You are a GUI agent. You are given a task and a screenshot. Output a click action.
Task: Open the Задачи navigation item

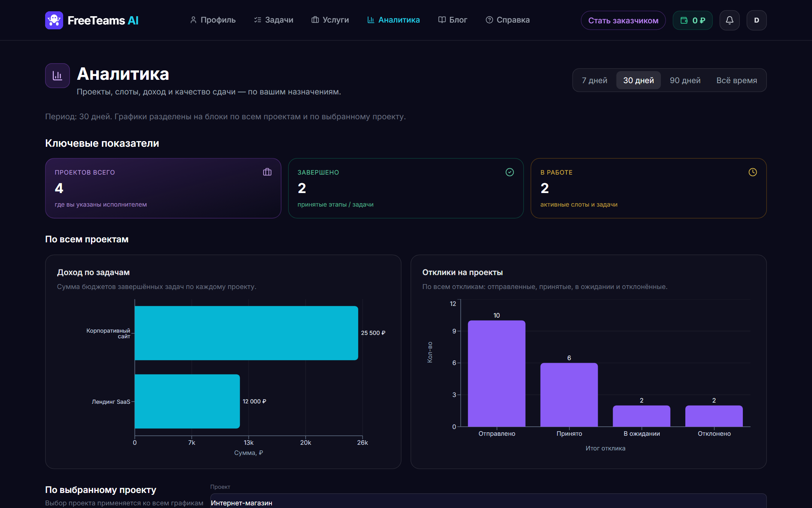274,20
